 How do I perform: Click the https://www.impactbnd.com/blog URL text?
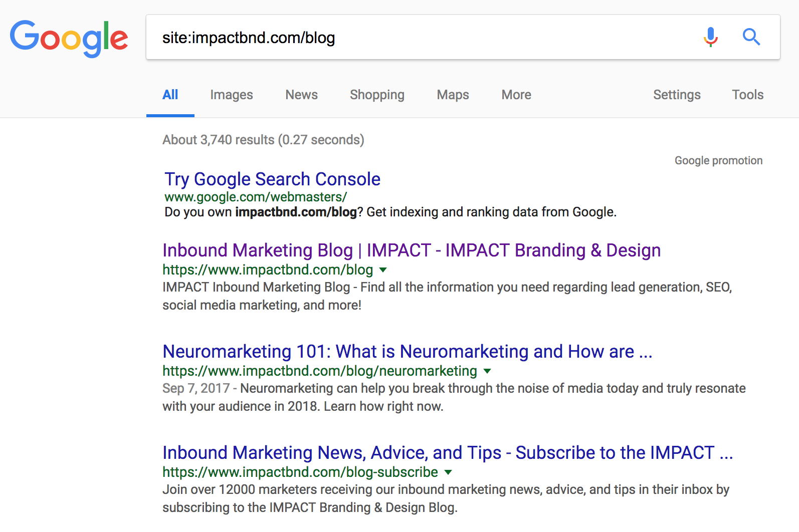[268, 270]
